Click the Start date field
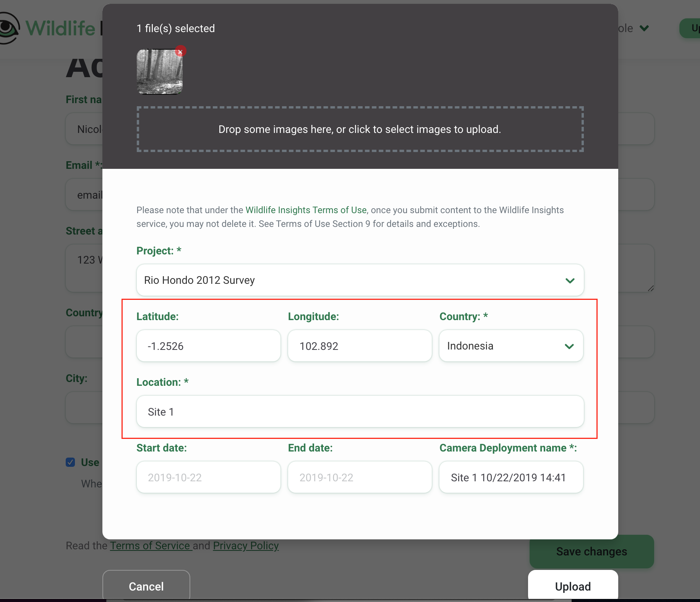 (x=209, y=477)
